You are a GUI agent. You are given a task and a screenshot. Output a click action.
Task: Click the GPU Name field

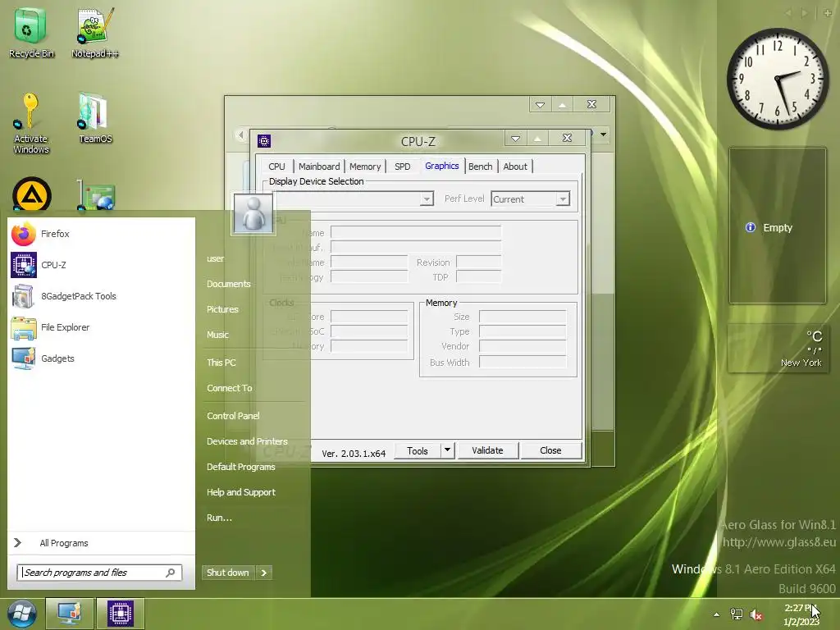pos(416,233)
